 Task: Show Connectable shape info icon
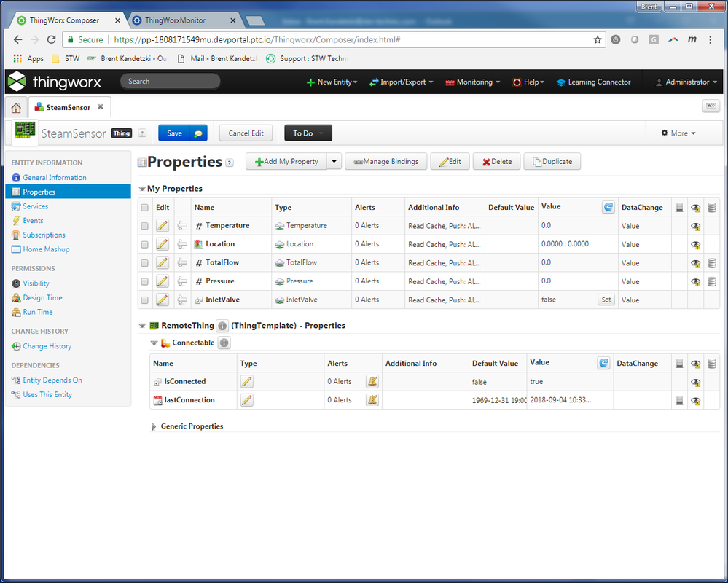click(x=224, y=343)
